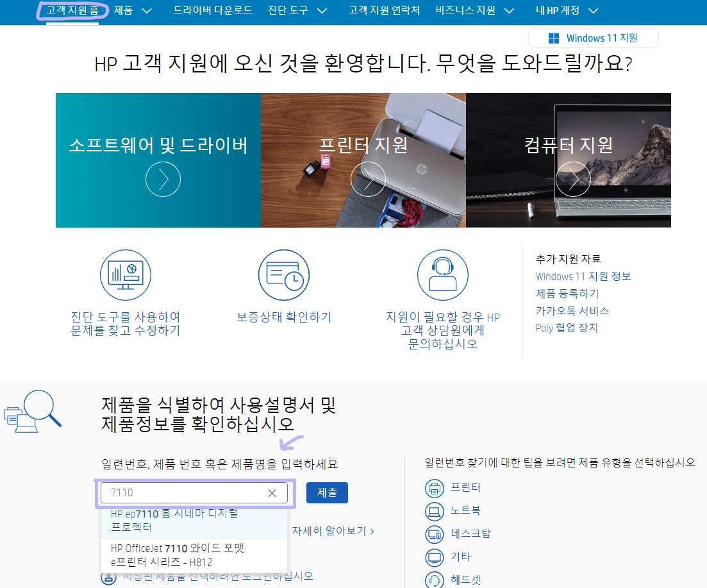707x588 pixels.
Task: Open the HP 고객 상담원에게 문의 link
Action: coord(443,330)
